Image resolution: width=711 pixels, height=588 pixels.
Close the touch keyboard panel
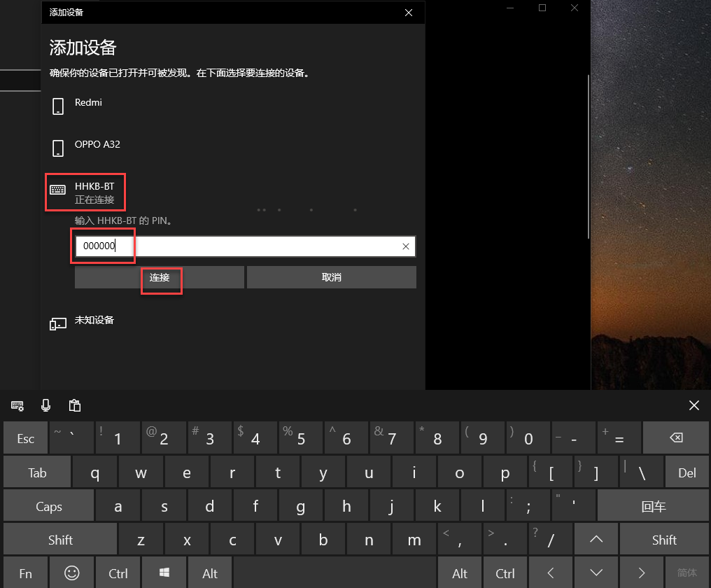[694, 405]
